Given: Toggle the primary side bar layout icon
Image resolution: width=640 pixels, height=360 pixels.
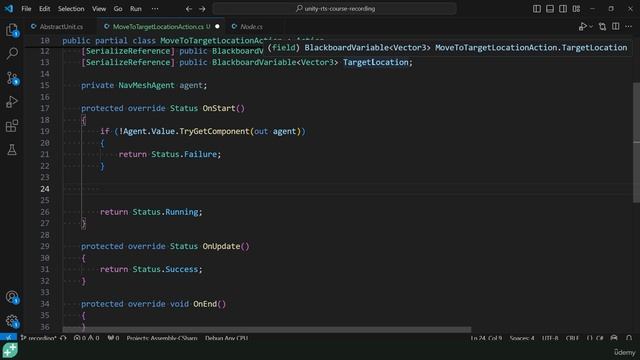Looking at the screenshot, I should click(537, 9).
